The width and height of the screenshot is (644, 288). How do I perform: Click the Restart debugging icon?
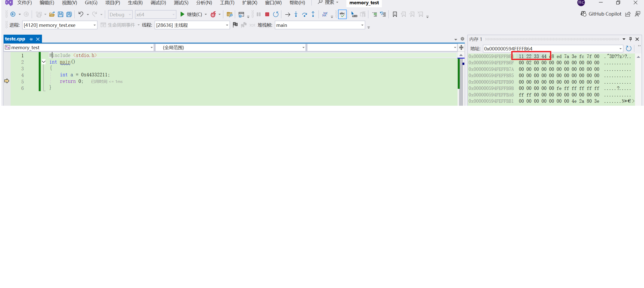pos(276,14)
